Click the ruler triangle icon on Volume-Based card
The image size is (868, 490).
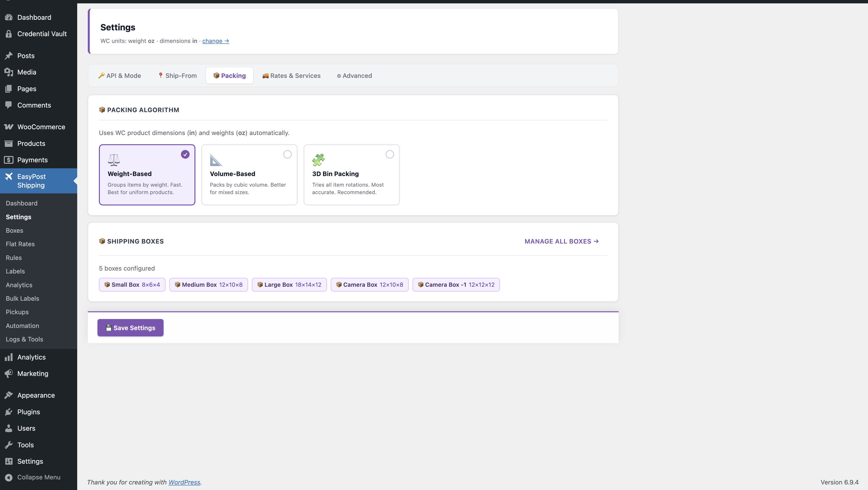(216, 160)
